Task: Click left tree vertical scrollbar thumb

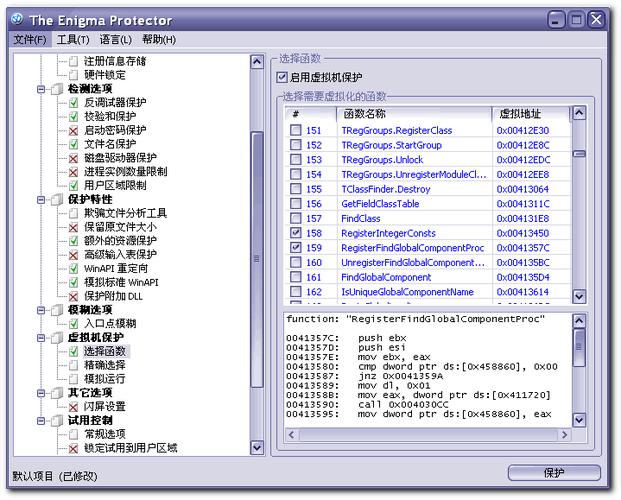Action: click(257, 260)
